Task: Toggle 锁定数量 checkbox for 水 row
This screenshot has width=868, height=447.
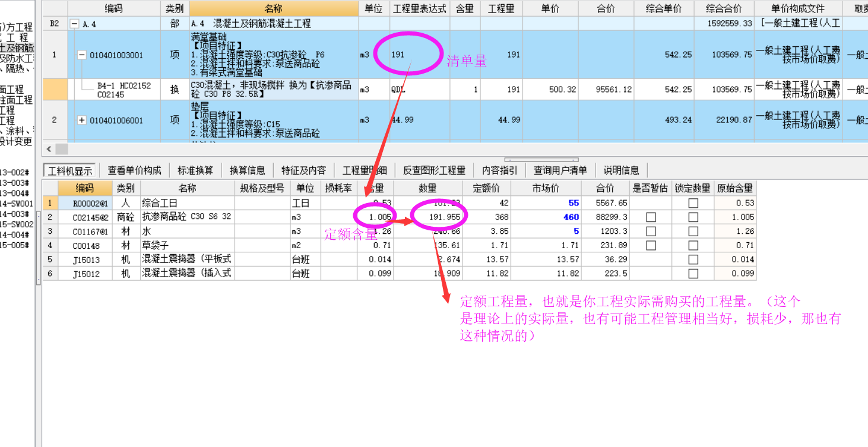Action: click(693, 232)
